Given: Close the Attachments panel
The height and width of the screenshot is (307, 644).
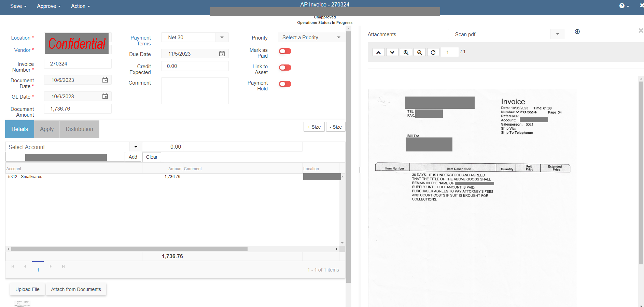Looking at the screenshot, I should tap(641, 31).
